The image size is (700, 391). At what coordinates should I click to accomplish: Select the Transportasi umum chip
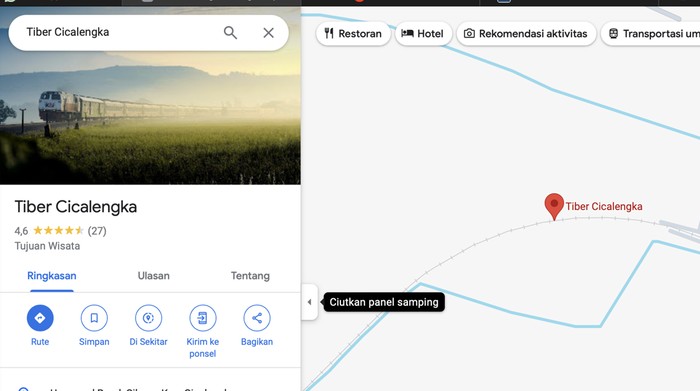pos(650,33)
